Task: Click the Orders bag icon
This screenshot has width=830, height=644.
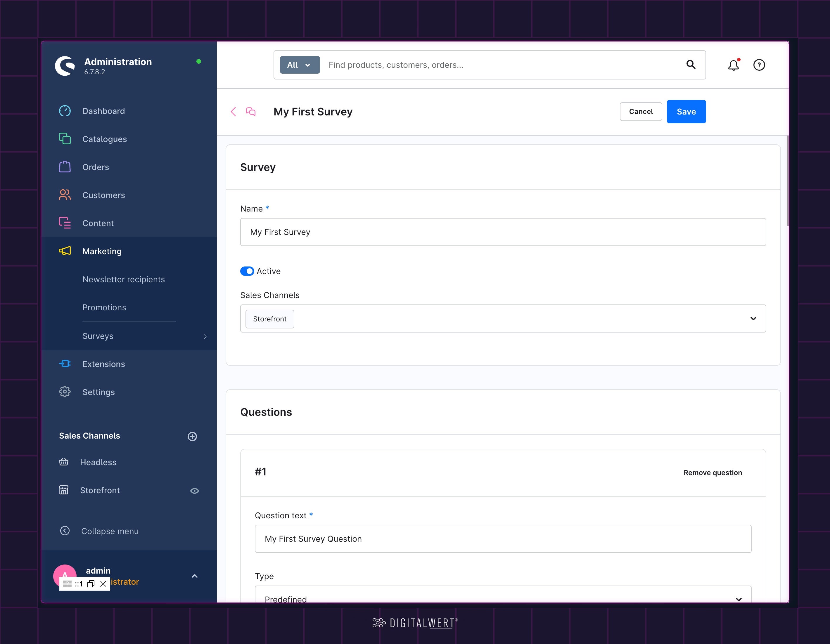Action: pyautogui.click(x=65, y=167)
